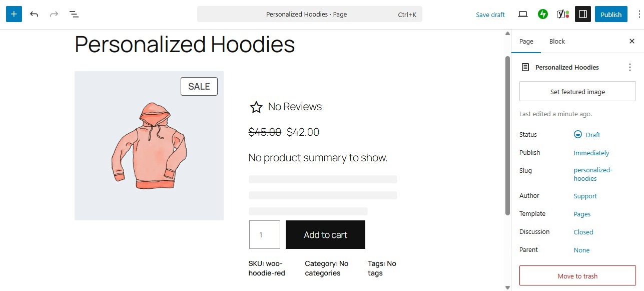Click the review star icon near No Reviews

(x=256, y=107)
